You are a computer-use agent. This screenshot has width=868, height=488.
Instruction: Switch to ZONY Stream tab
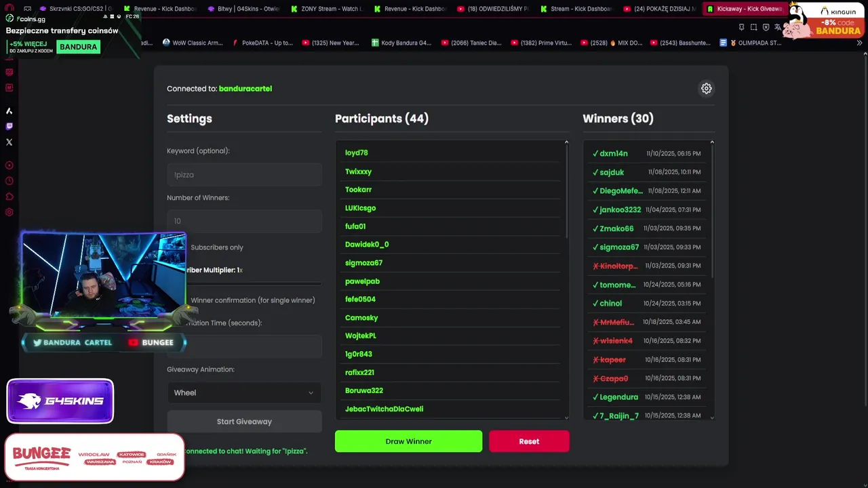pyautogui.click(x=326, y=9)
